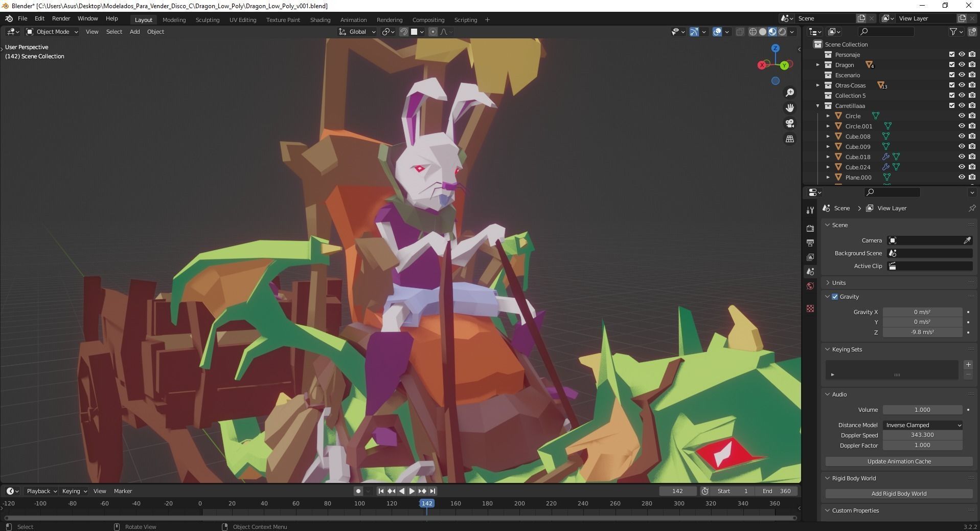Hide the Dragon collection in viewport

pyautogui.click(x=962, y=65)
